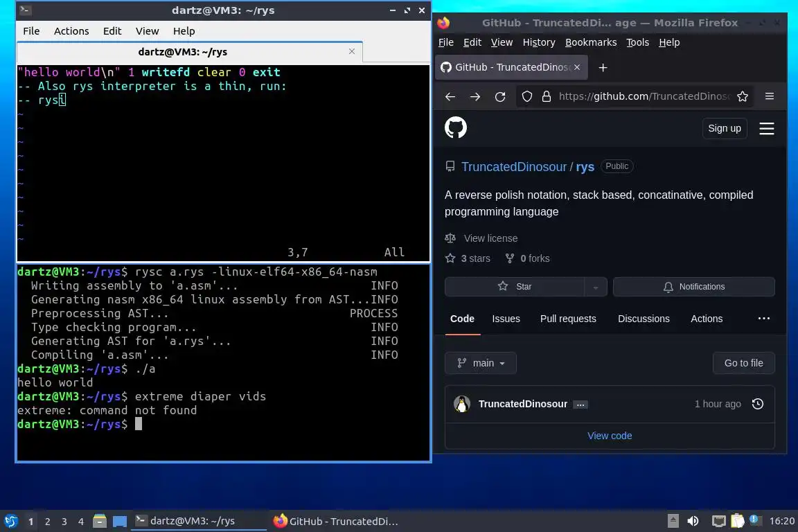
Task: Open terminal View menu
Action: [147, 31]
